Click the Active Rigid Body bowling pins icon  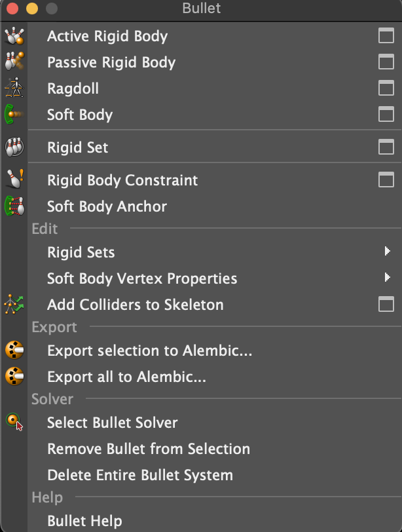[x=14, y=35]
